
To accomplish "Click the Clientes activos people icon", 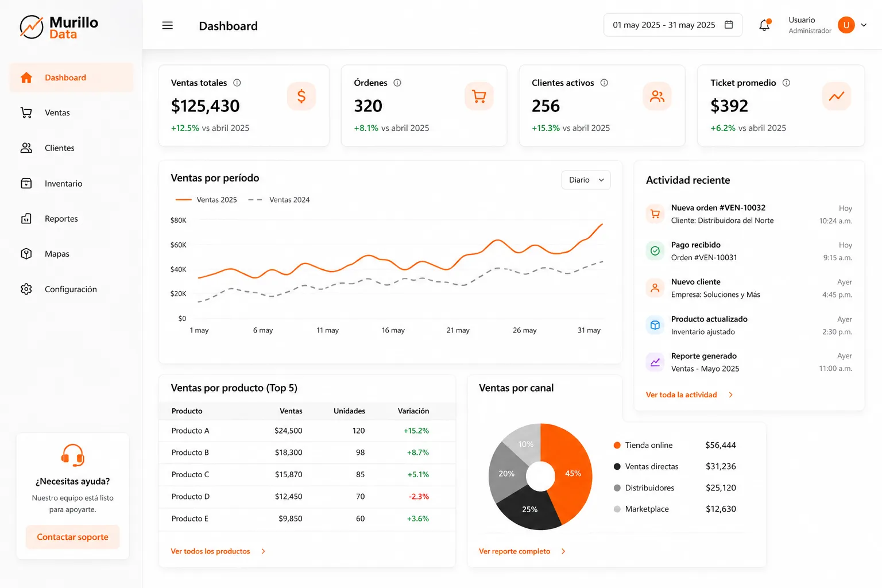I will (x=657, y=96).
